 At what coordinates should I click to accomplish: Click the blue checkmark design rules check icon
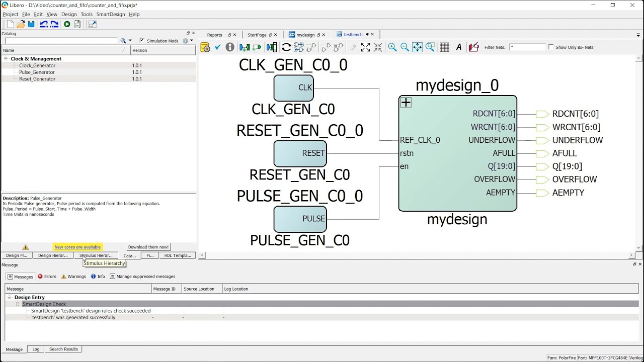[217, 47]
